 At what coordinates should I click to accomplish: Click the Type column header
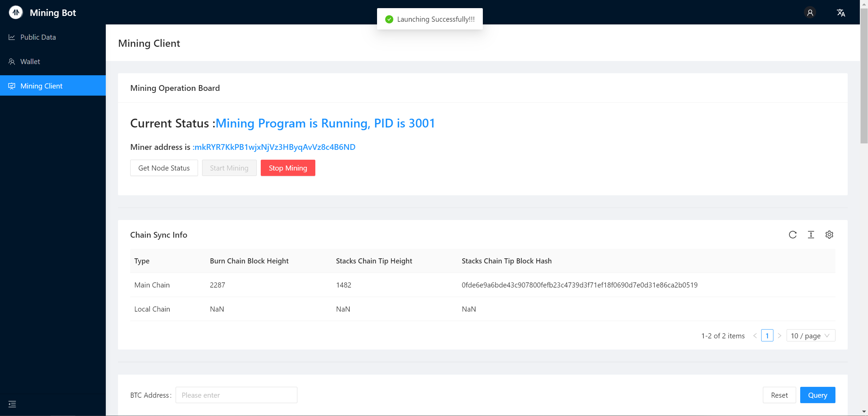142,261
